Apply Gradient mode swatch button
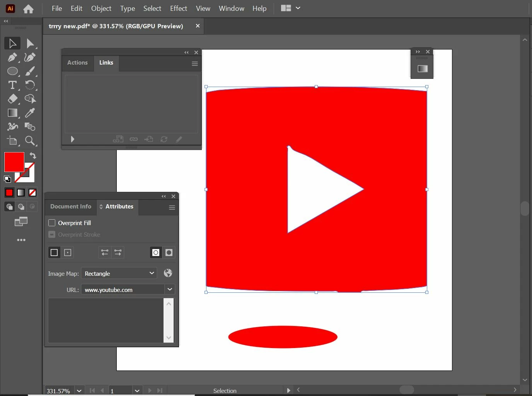Viewport: 532px width, 396px height. 21,193
